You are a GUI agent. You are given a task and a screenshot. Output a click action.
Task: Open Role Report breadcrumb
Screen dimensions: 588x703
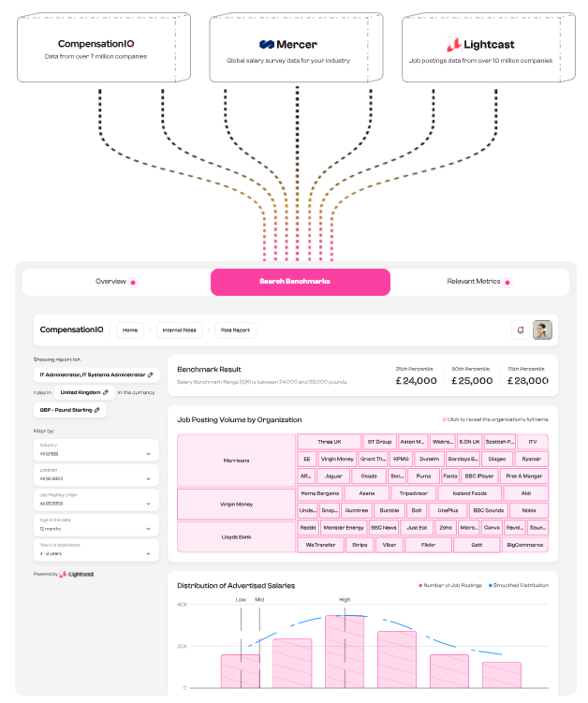click(x=235, y=330)
